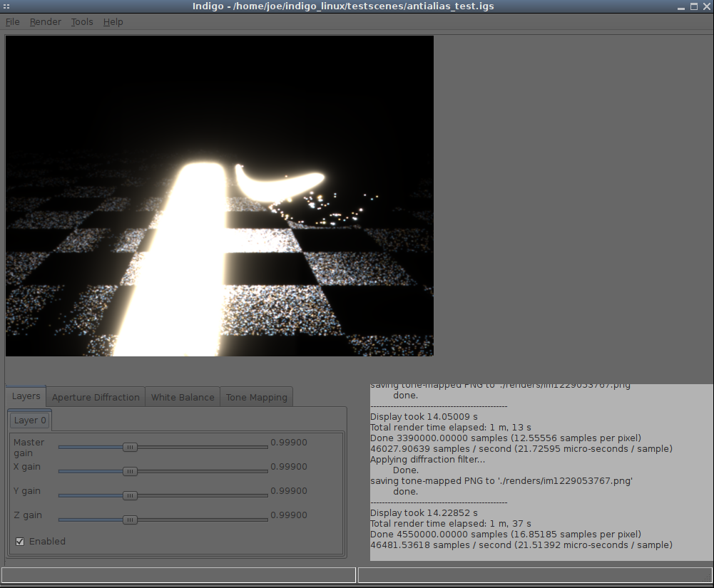Open the Render menu

pos(45,22)
